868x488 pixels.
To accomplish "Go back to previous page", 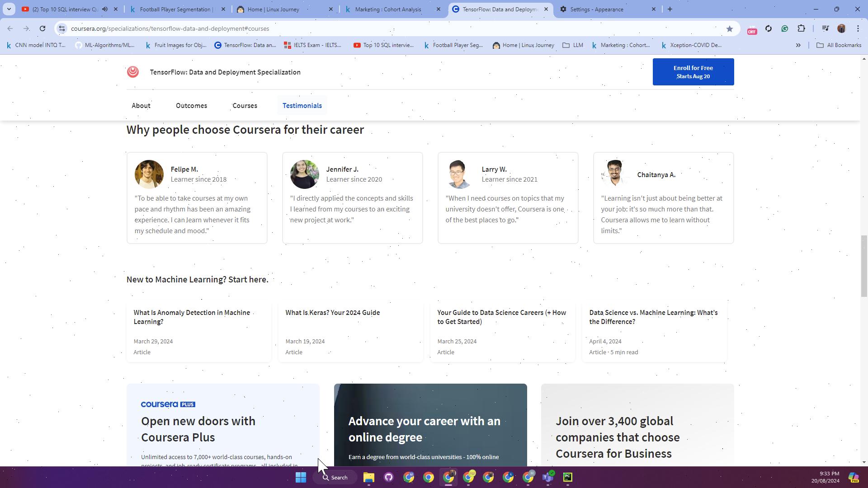I will 10,28.
